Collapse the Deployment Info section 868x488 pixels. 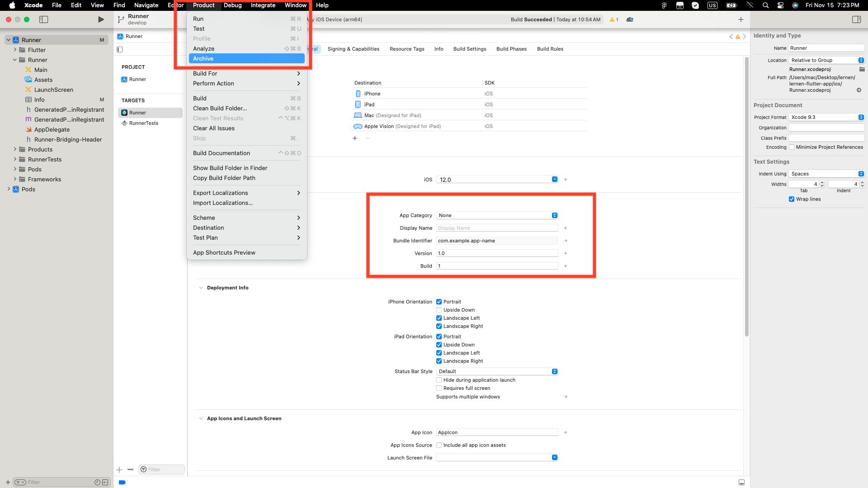coord(201,288)
